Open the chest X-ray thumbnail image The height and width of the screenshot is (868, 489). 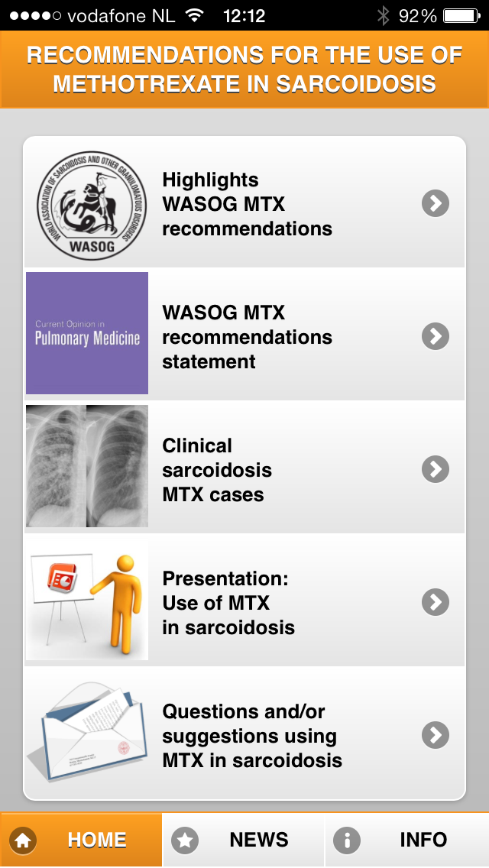pos(87,466)
